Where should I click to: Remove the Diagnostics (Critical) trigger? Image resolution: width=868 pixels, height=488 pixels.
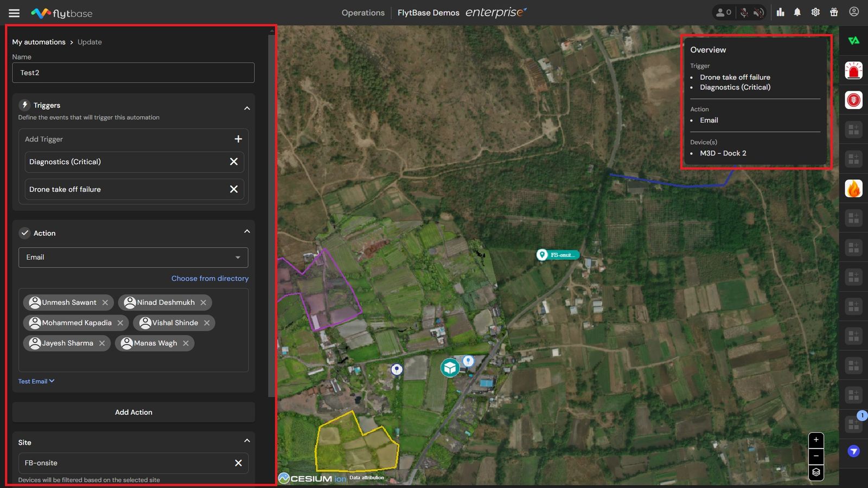pyautogui.click(x=234, y=162)
